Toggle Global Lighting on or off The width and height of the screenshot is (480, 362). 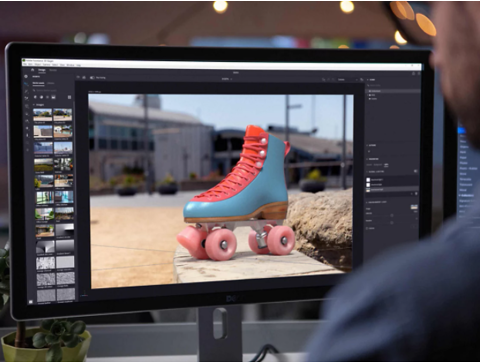[415, 171]
